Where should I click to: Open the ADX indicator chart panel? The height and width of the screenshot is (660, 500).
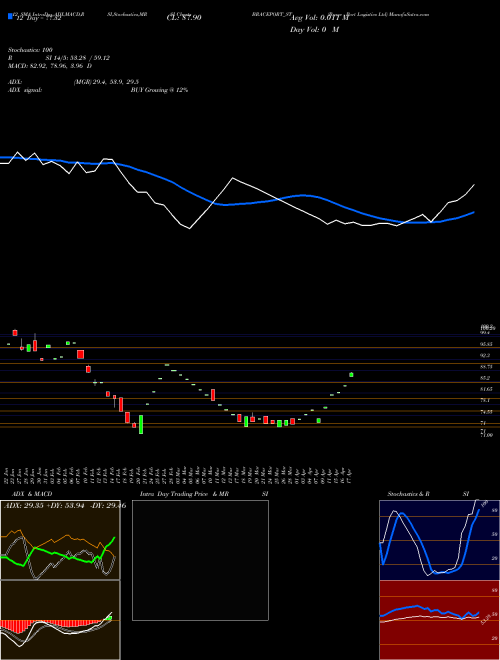[x=60, y=540]
